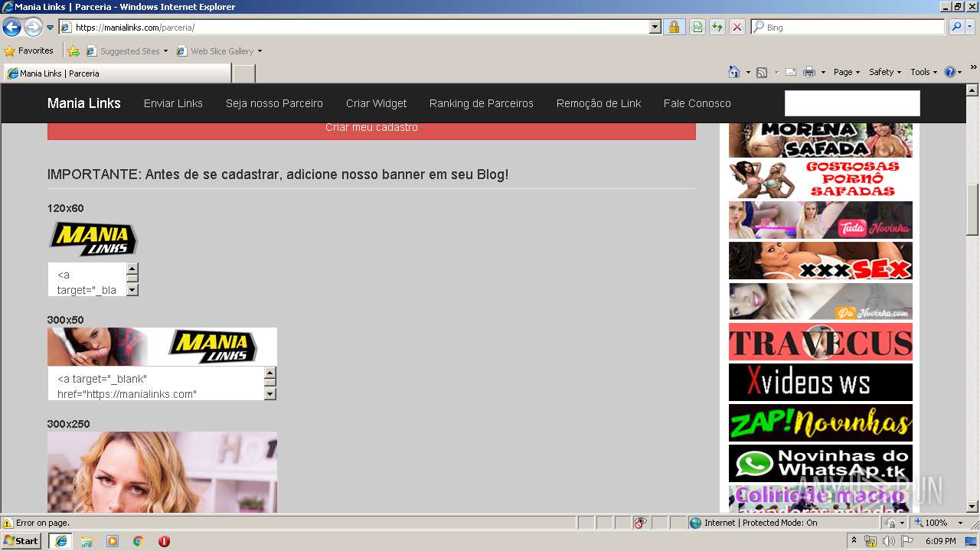Click Internet Explorer taskbar icon

coord(60,541)
